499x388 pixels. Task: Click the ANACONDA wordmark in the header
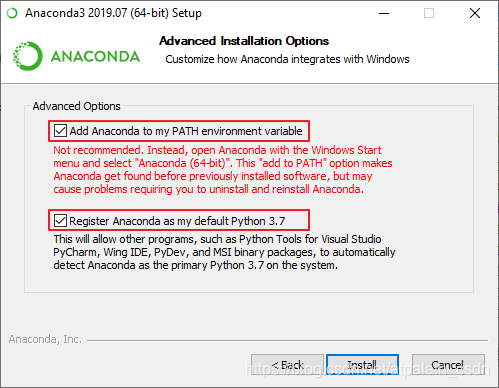95,56
